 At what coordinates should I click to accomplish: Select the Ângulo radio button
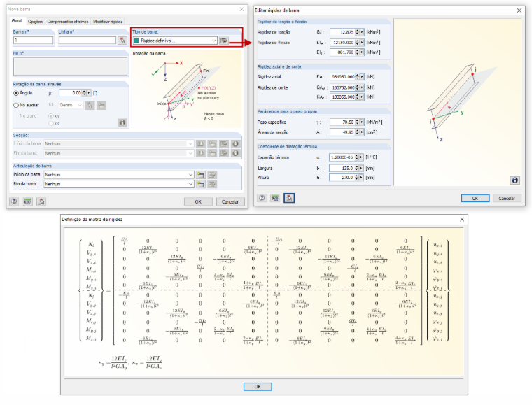[16, 93]
